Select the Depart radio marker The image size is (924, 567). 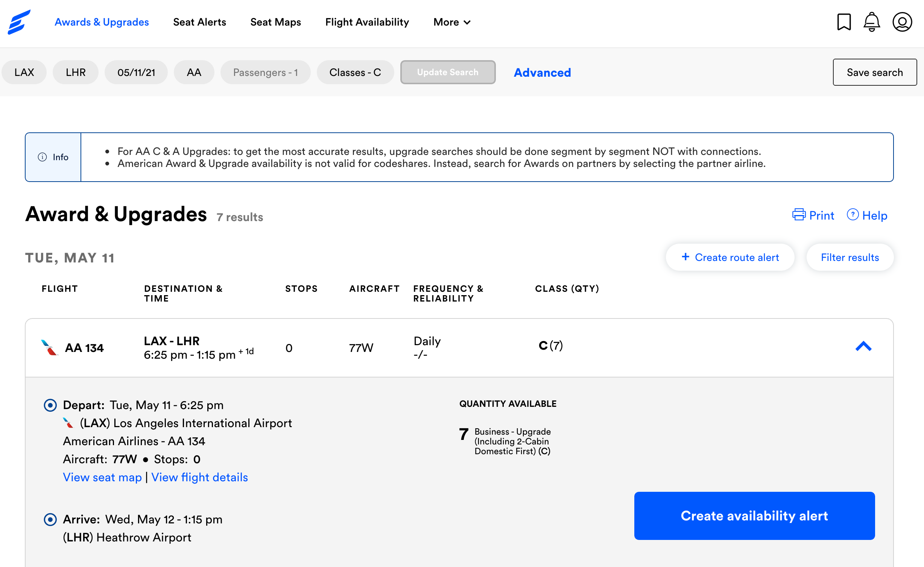pos(50,405)
